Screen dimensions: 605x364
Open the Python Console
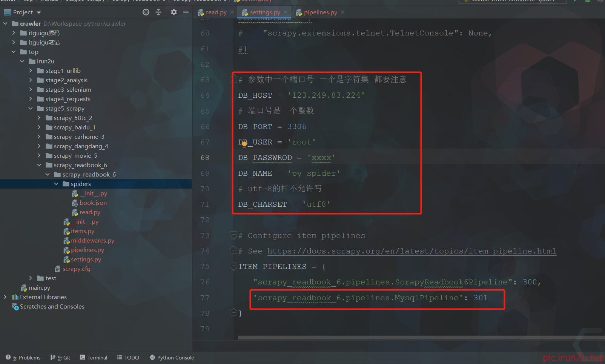coord(172,357)
